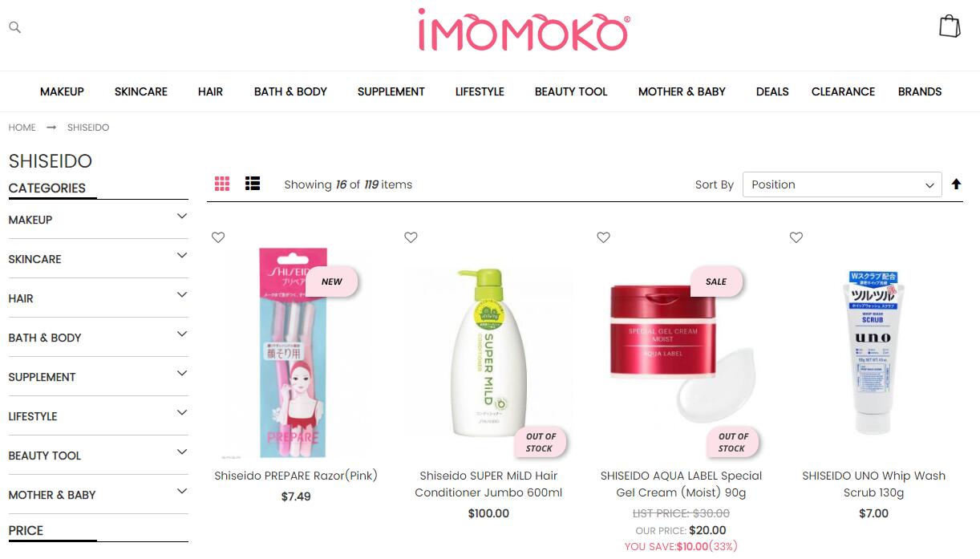The height and width of the screenshot is (559, 980).
Task: Open the search magnifier icon
Action: [x=14, y=27]
